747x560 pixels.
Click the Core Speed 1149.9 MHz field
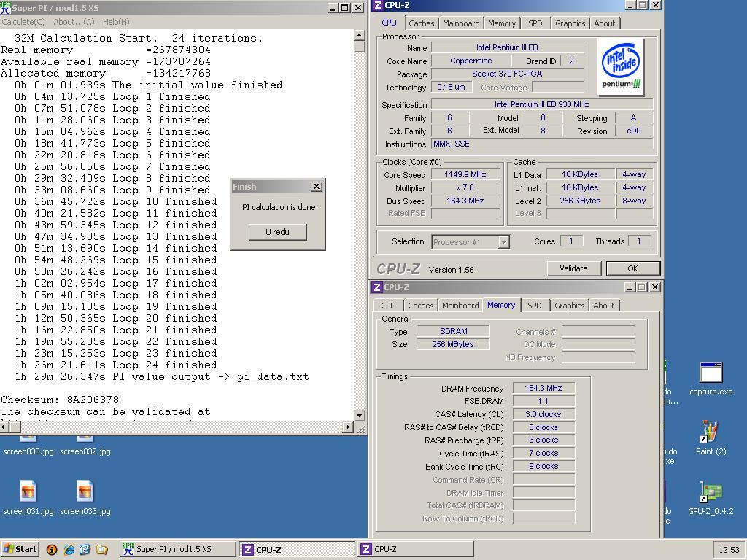point(465,175)
